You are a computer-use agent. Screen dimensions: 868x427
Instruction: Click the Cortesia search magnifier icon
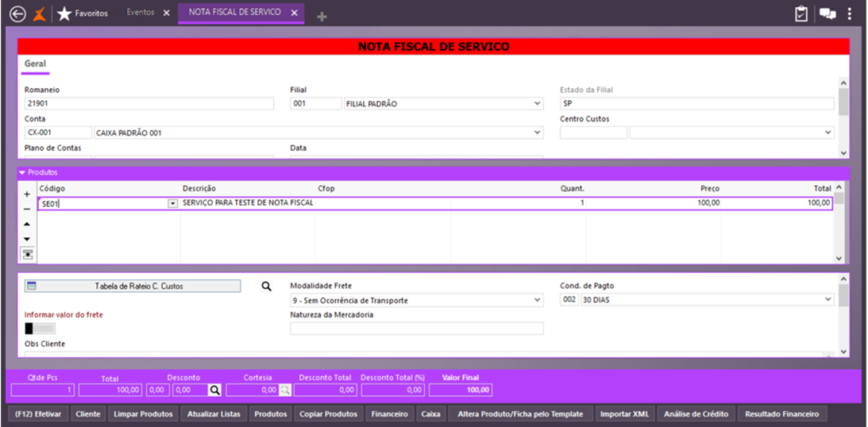point(284,390)
